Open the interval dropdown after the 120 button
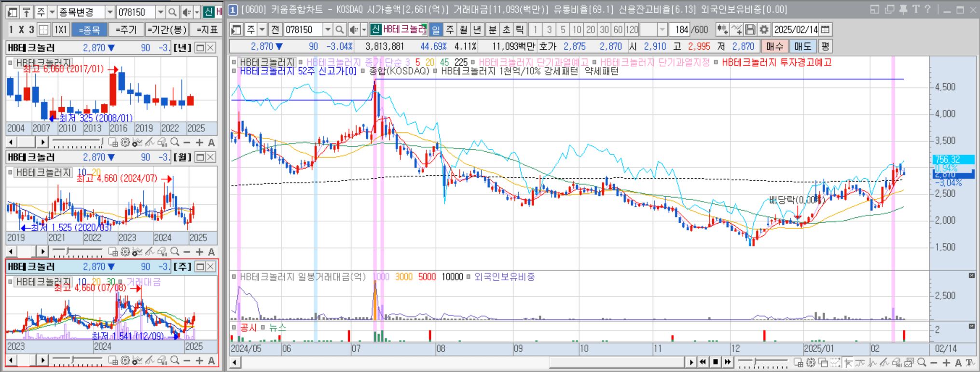The image size is (980, 372). [662, 30]
